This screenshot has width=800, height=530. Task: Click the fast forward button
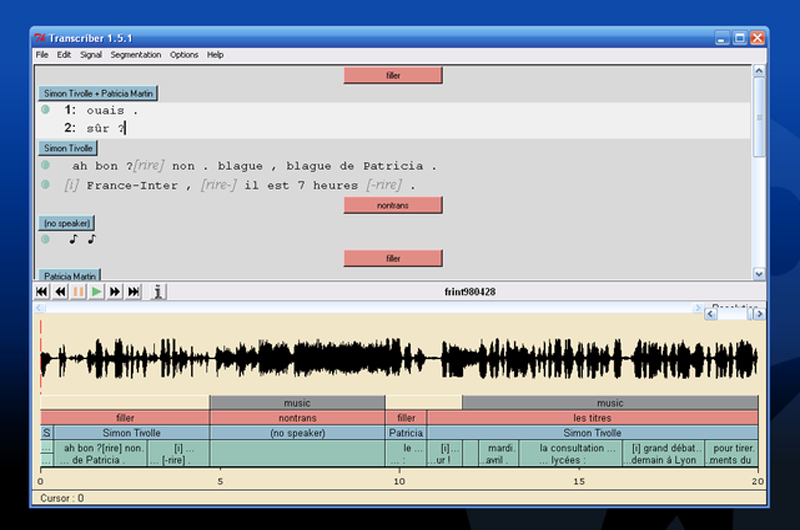coord(115,292)
